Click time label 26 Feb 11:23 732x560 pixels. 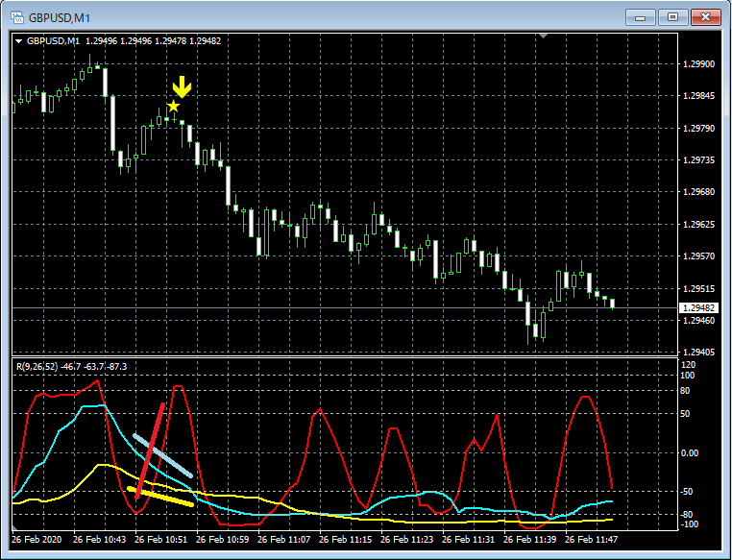pos(406,540)
